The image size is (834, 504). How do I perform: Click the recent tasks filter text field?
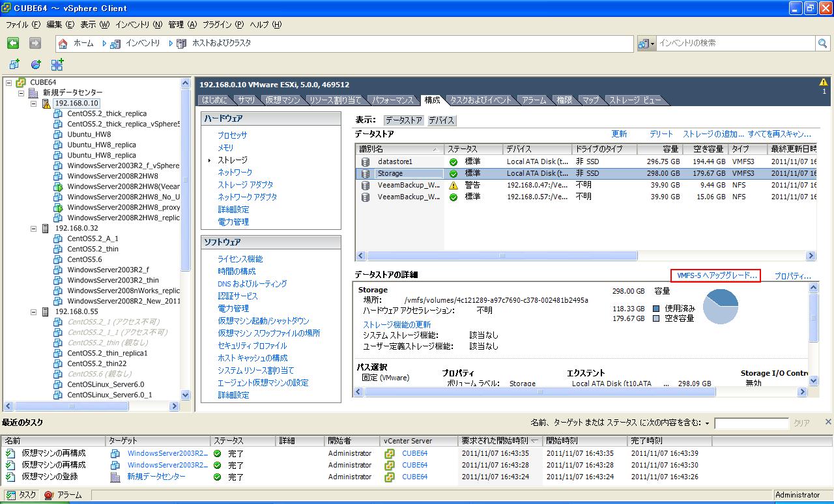(x=751, y=423)
